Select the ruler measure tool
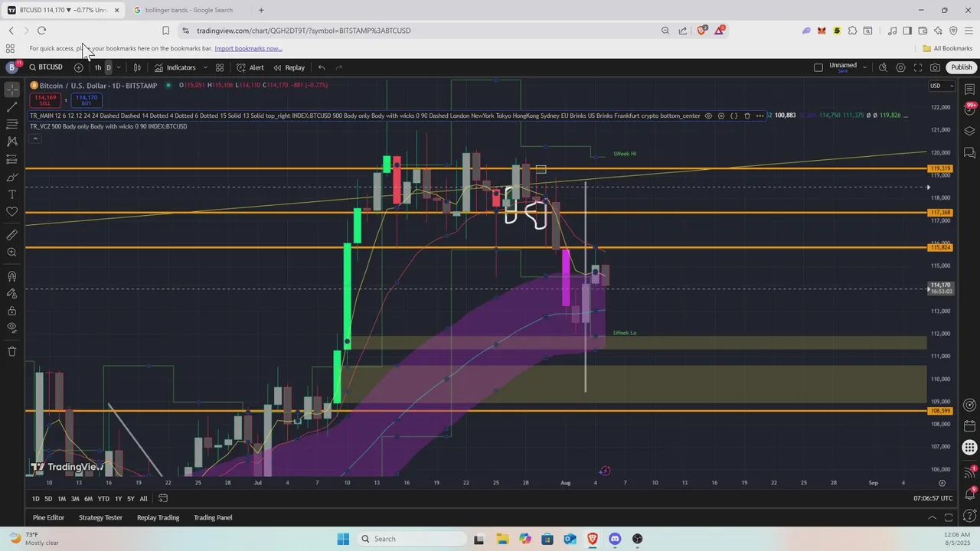Screen dimensions: 980x551 pos(11,235)
